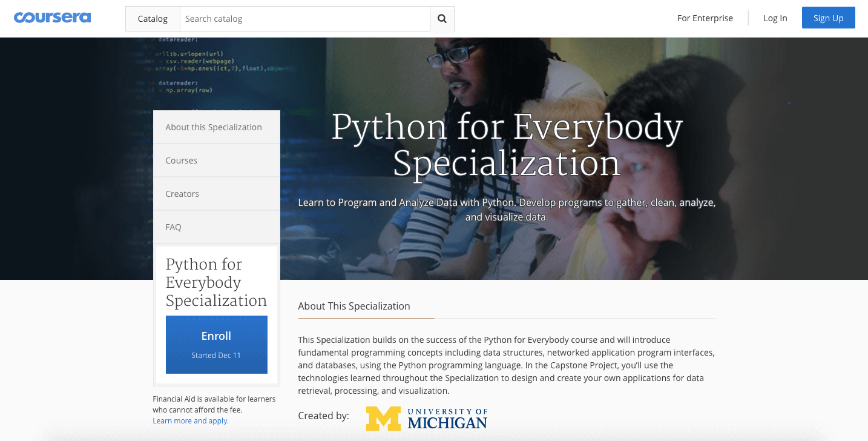This screenshot has height=441, width=868.
Task: Click the sidebar Python for Everybody Specialization title
Action: click(216, 282)
